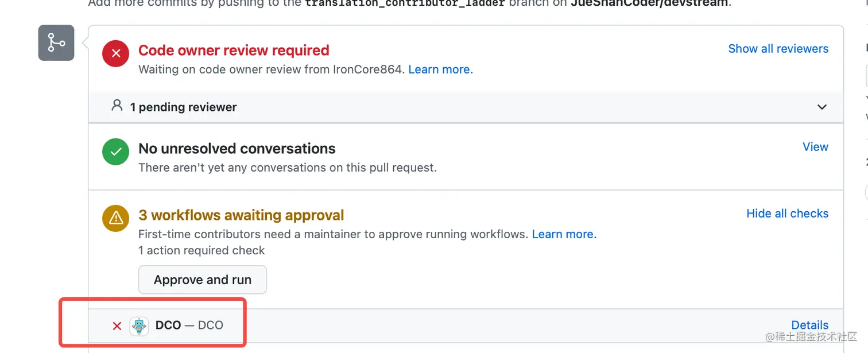Screen dimensions: 868x353
Task: Click Hide all checks
Action: tap(787, 214)
